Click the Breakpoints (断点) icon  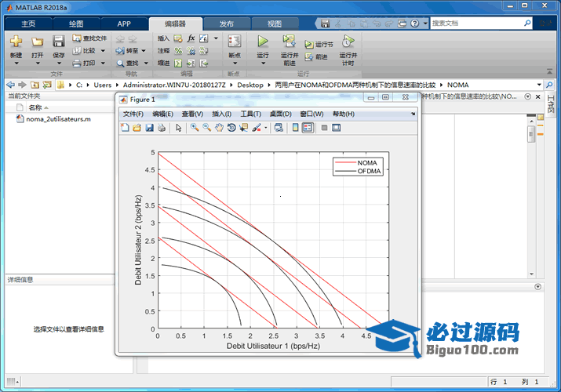[235, 42]
